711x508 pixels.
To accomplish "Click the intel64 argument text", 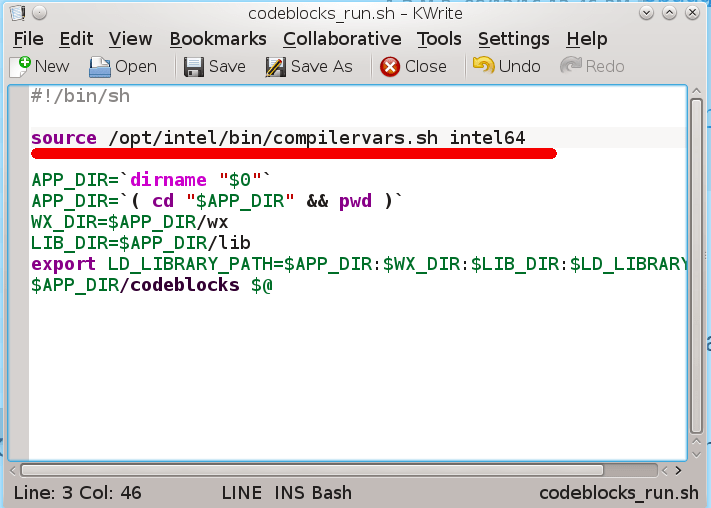I will pos(487,138).
